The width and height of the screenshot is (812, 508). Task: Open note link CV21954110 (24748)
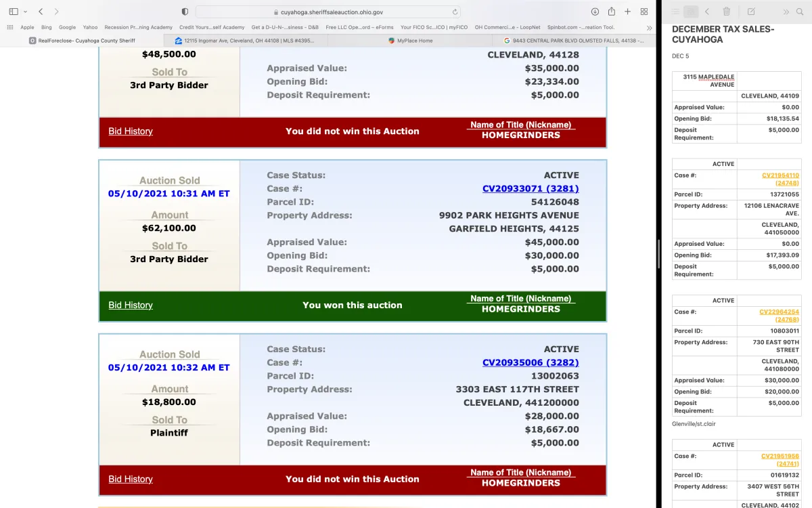click(780, 179)
